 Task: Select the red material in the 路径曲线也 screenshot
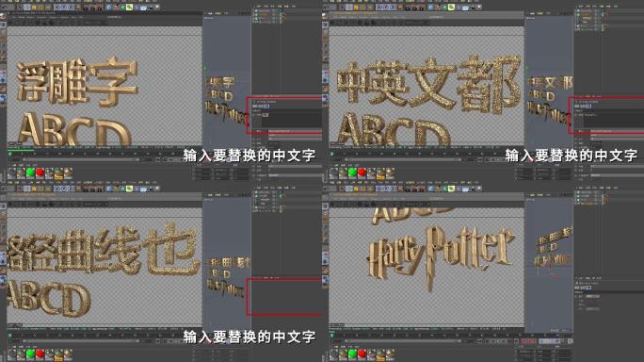point(40,354)
